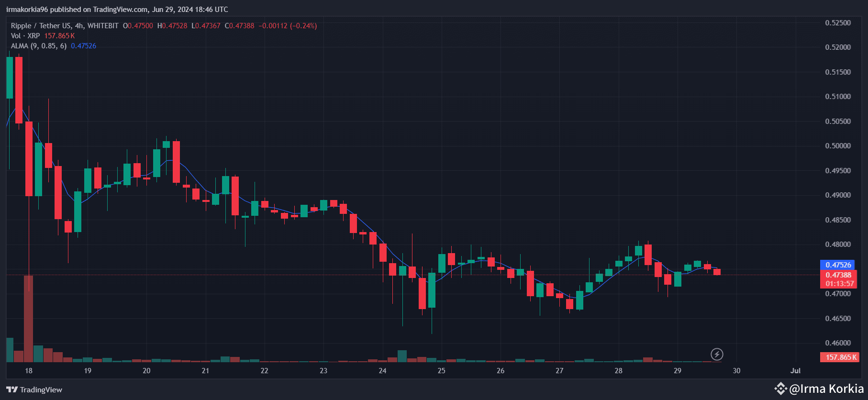Click the blue 0.47526 ALMA price label

point(838,265)
